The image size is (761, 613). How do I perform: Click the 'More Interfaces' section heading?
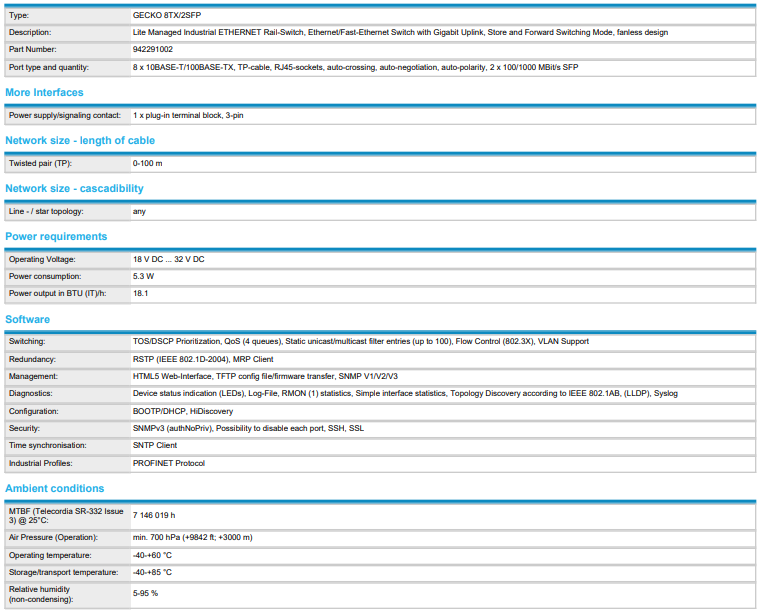[44, 92]
